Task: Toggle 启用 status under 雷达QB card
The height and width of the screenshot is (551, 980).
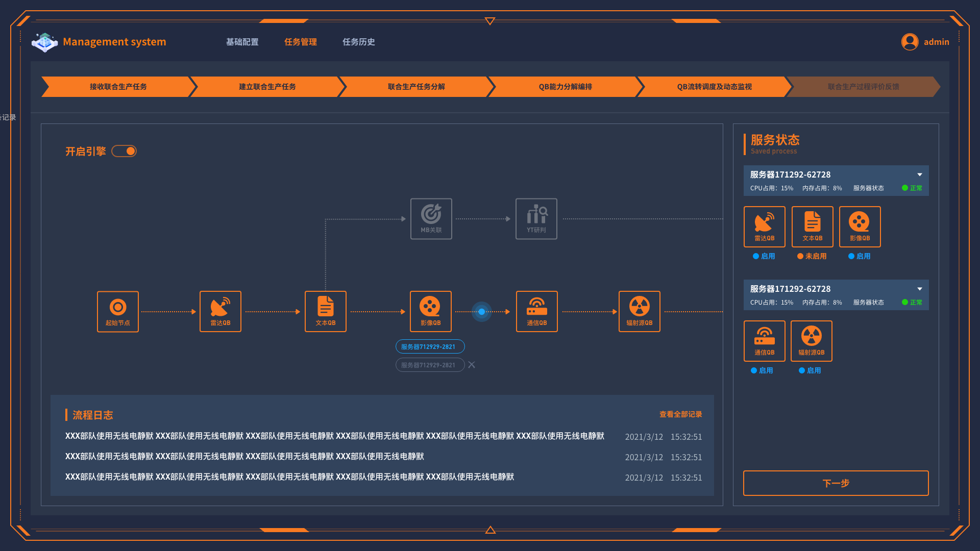Action: 764,256
